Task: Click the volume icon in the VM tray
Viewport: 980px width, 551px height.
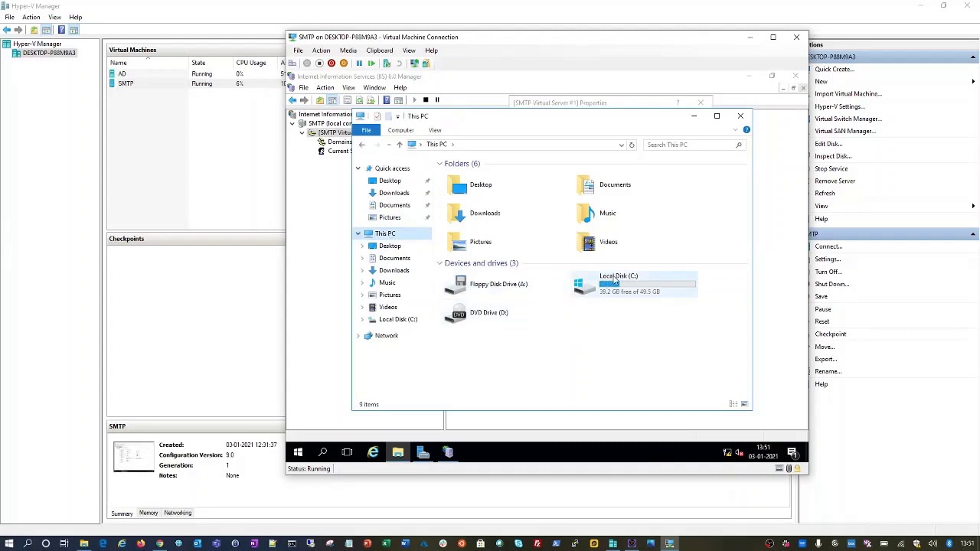Action: point(739,452)
